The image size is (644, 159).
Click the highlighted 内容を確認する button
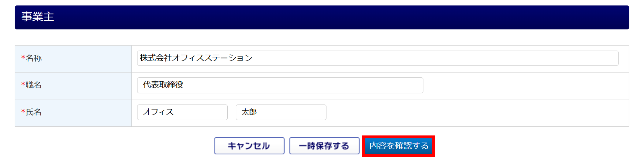398,146
